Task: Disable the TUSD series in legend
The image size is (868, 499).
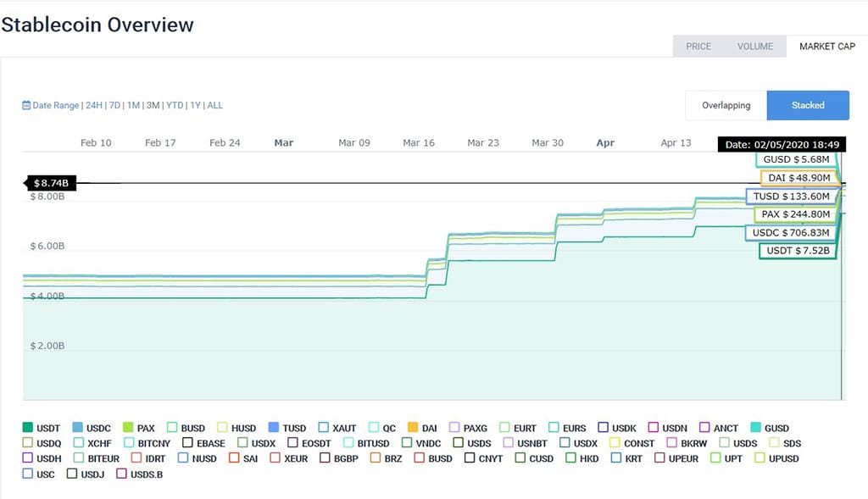Action: [x=274, y=428]
